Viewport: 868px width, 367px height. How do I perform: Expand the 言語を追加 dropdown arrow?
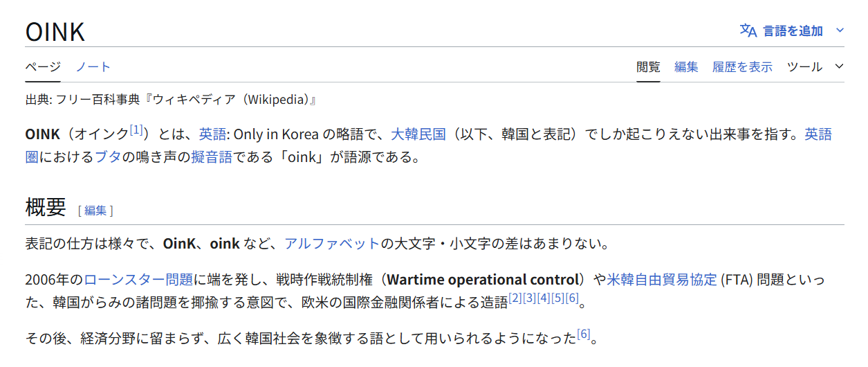[840, 30]
